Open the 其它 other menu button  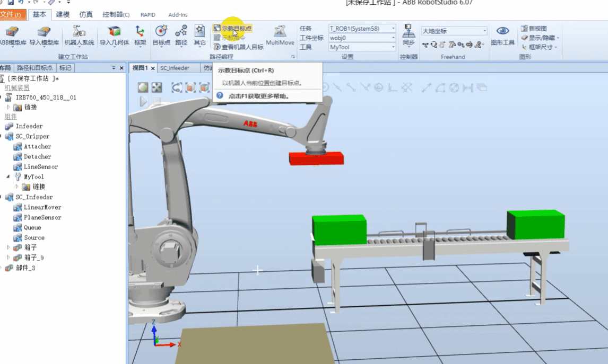tap(199, 35)
